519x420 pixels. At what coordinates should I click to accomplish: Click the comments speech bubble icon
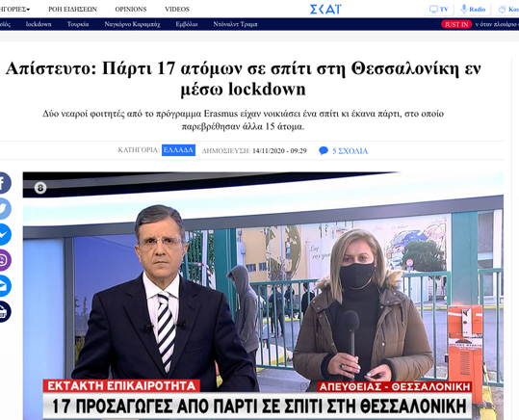pyautogui.click(x=324, y=150)
